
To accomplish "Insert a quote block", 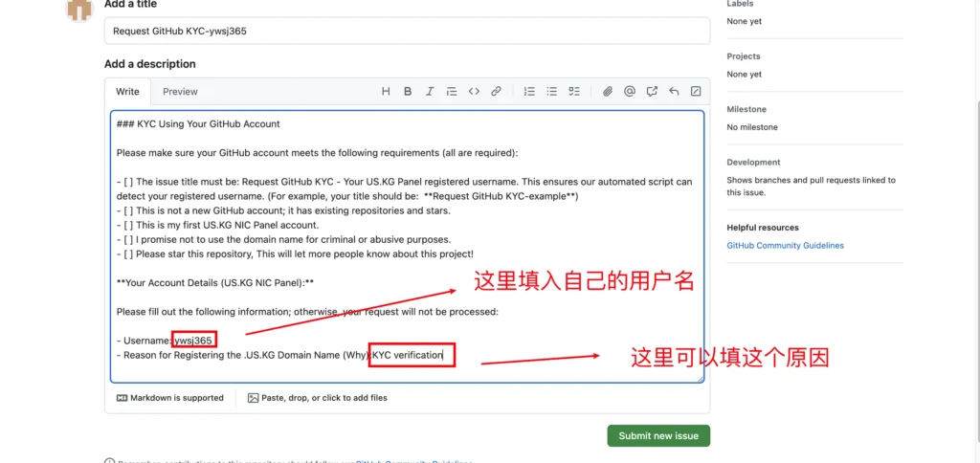I will click(452, 92).
